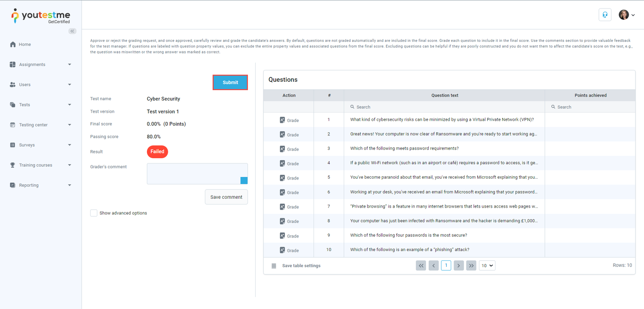Go to the first page of questions
Image resolution: width=644 pixels, height=309 pixels.
421,266
